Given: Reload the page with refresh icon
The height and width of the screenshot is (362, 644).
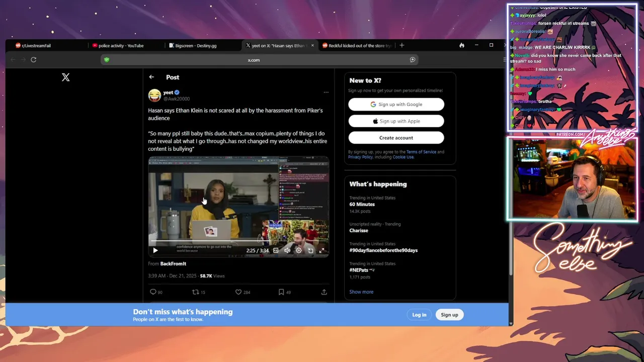Looking at the screenshot, I should [x=34, y=60].
